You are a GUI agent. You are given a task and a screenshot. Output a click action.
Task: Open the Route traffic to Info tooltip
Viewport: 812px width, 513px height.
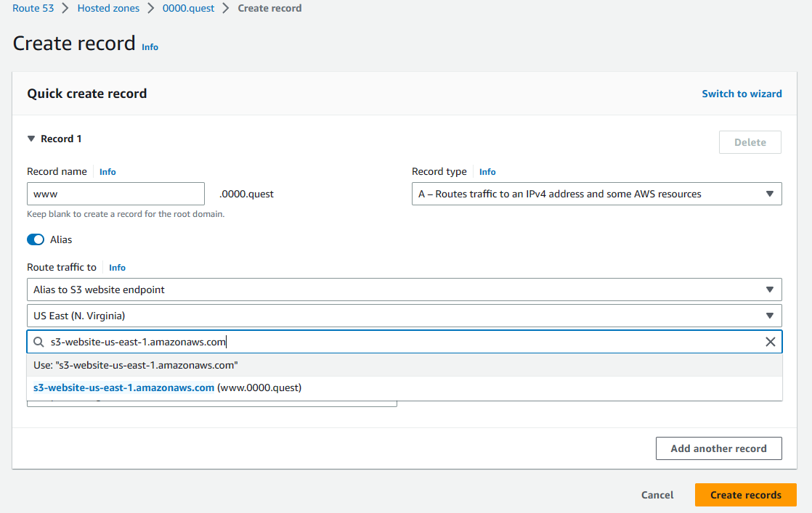point(117,267)
